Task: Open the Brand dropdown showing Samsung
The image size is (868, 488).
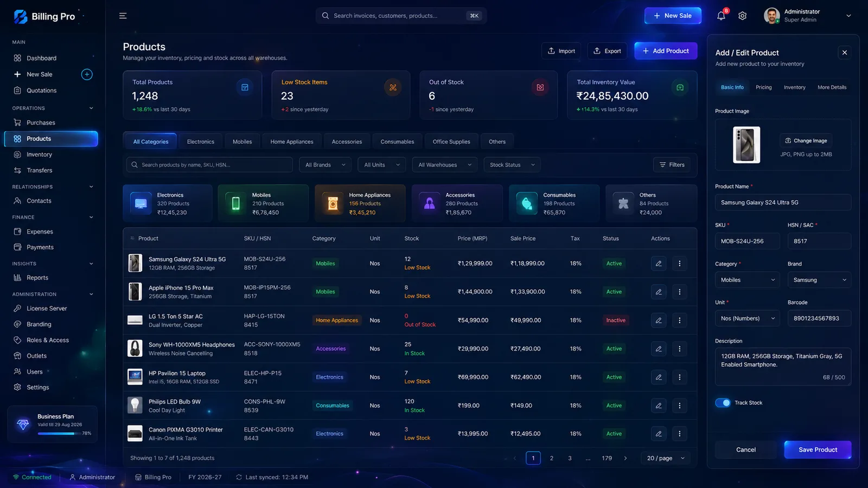Action: click(x=819, y=280)
